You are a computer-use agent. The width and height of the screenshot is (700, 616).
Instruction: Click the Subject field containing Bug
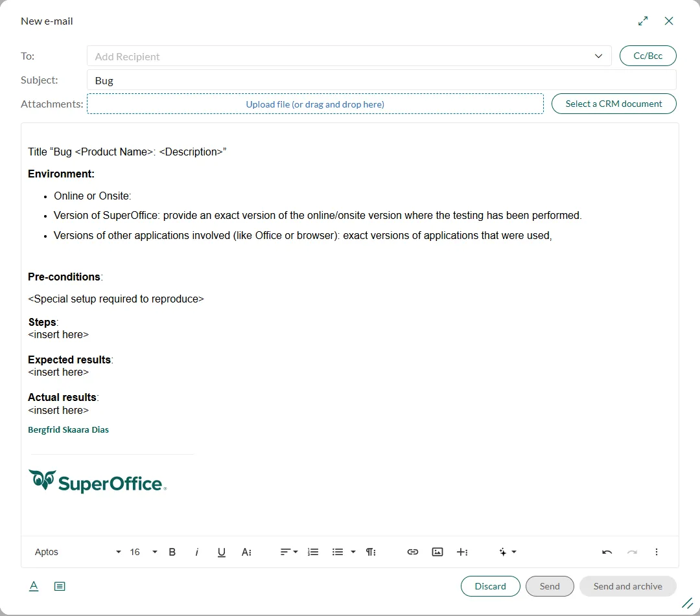[x=381, y=80]
